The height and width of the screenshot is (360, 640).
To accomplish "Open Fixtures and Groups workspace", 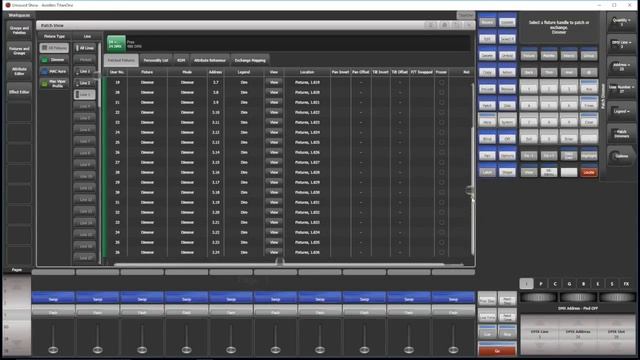I will tap(19, 51).
